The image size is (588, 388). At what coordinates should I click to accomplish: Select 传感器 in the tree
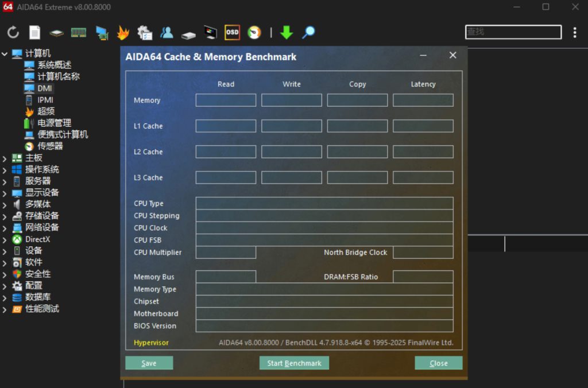tap(50, 146)
